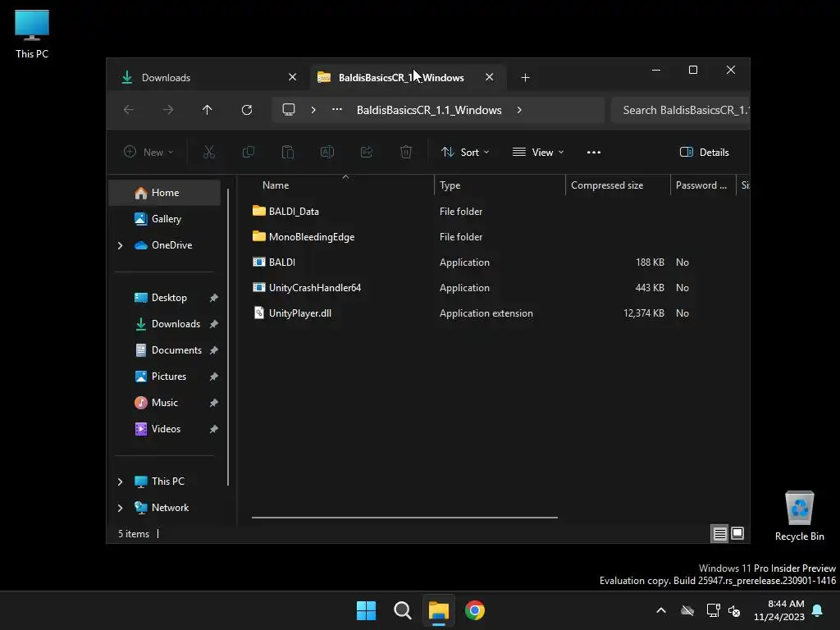Select the Recycle Bin desktop icon
The height and width of the screenshot is (630, 840).
[799, 517]
